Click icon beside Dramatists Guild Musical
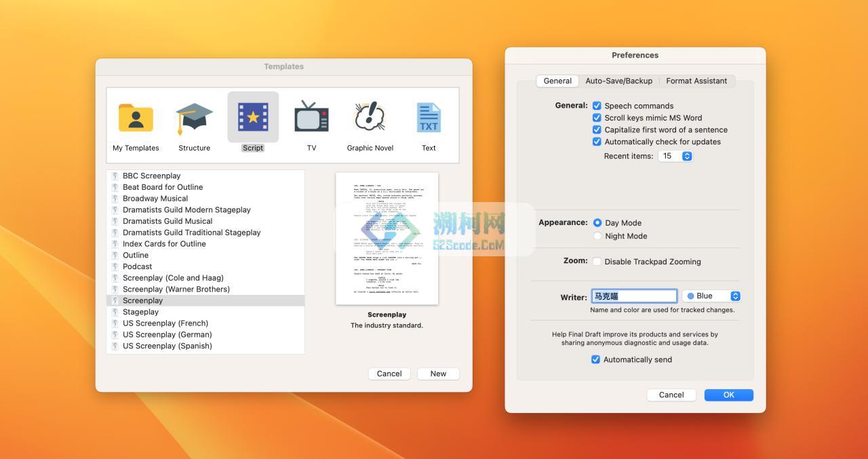This screenshot has height=459, width=868. tap(115, 221)
